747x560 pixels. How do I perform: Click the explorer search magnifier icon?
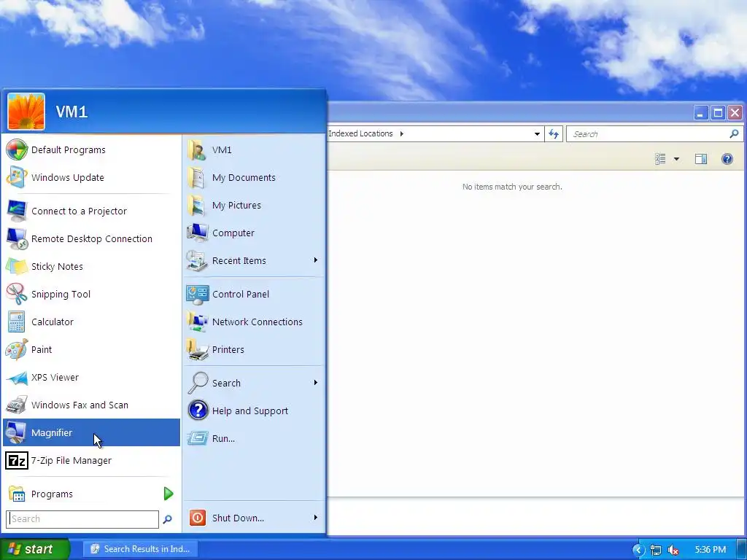pyautogui.click(x=734, y=134)
